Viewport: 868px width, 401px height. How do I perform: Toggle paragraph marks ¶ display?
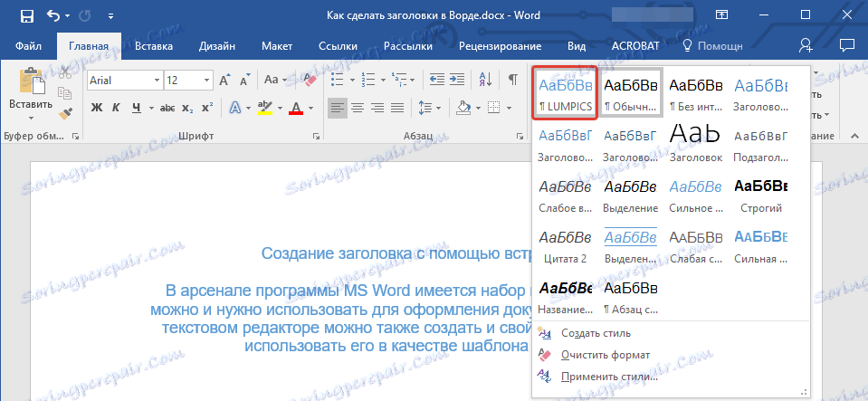click(512, 80)
